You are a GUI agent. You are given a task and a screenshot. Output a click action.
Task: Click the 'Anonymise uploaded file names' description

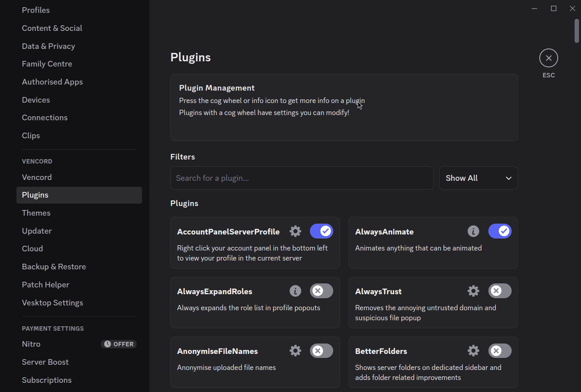click(227, 368)
